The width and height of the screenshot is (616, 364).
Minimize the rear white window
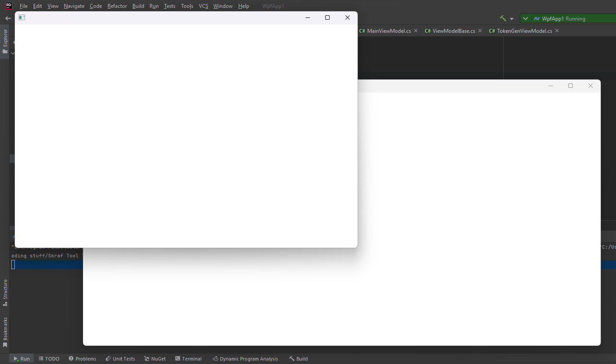tap(551, 86)
